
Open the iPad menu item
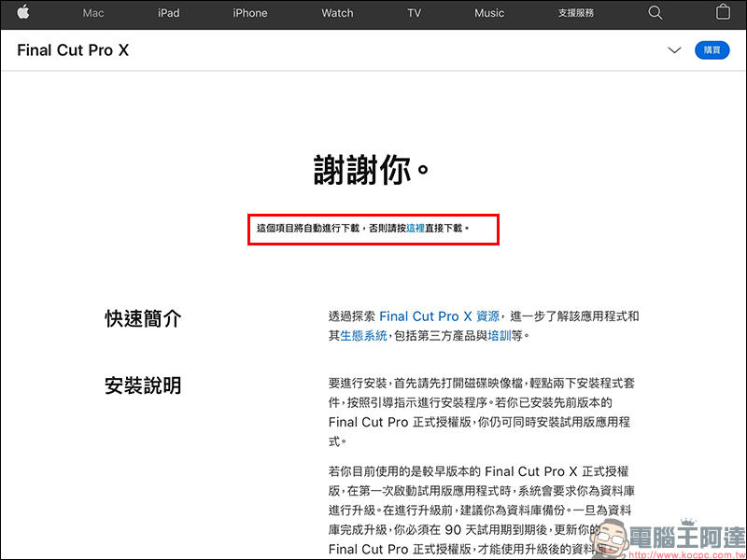169,13
